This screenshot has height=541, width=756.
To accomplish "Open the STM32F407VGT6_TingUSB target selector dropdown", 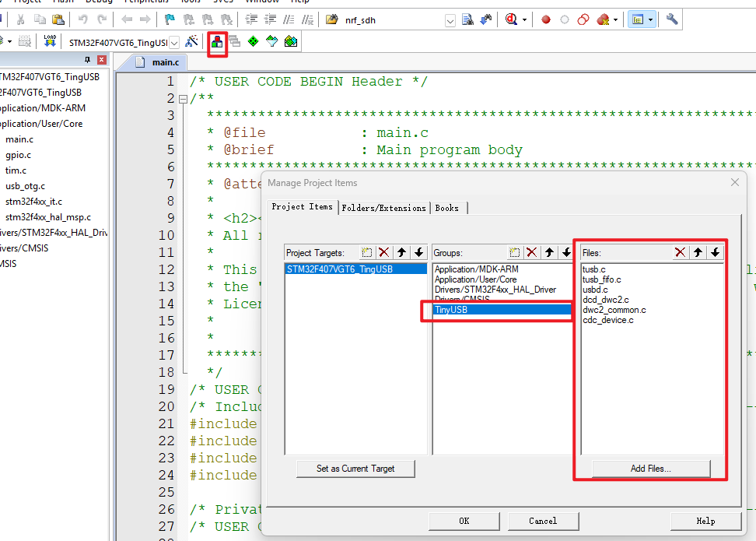I will [x=174, y=43].
